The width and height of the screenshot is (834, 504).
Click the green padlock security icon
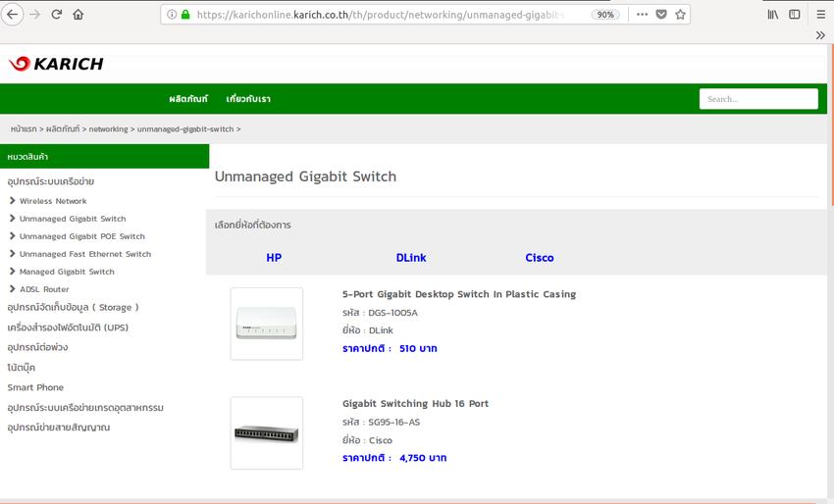click(x=185, y=15)
